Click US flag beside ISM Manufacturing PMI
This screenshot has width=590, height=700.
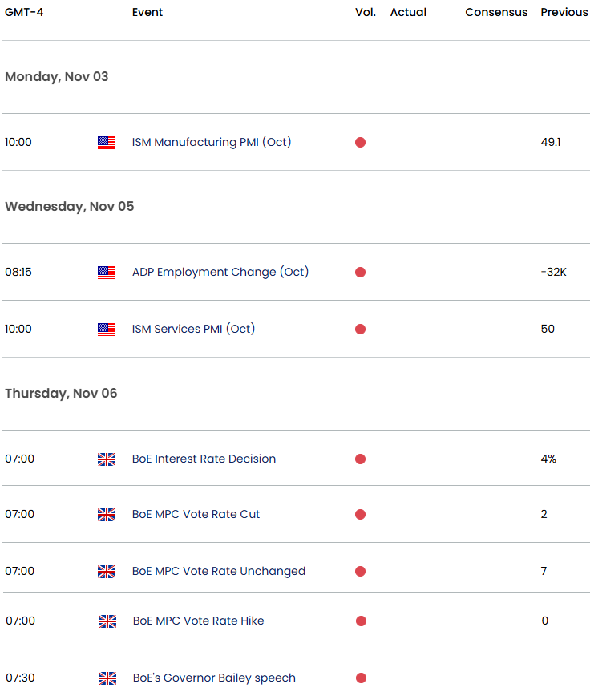coord(107,143)
